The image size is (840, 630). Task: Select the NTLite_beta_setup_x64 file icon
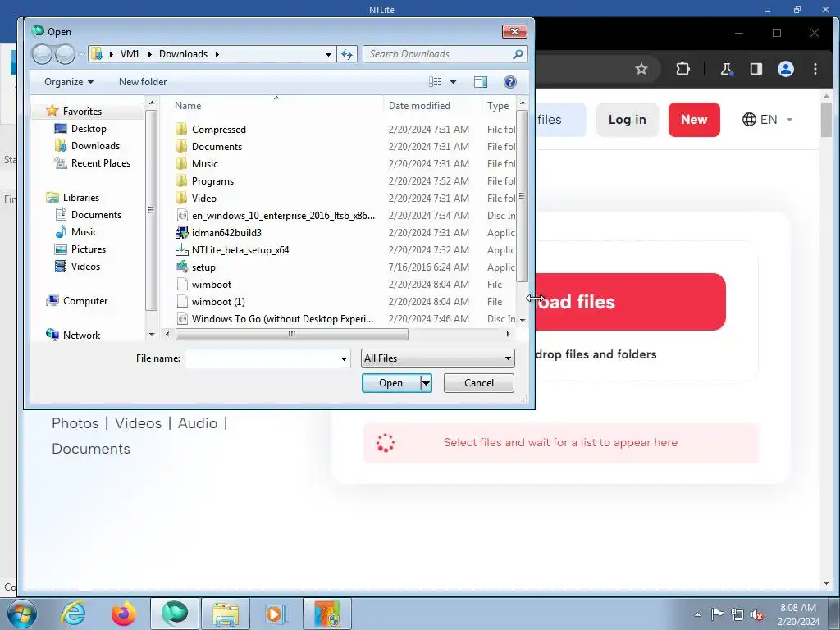tap(182, 249)
